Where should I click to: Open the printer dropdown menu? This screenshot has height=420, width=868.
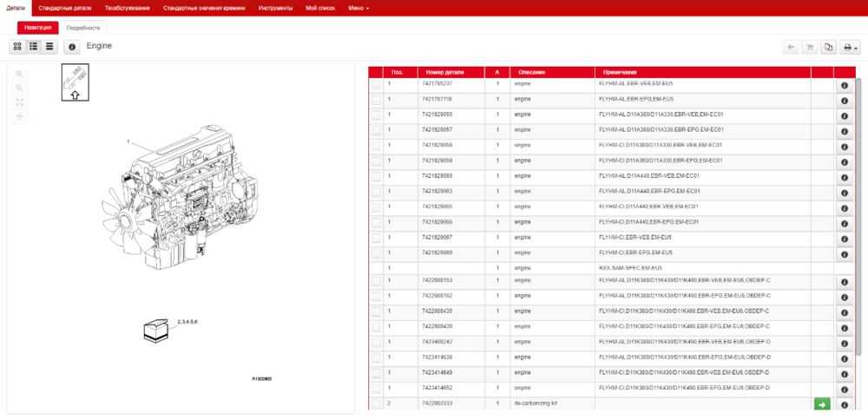pyautogui.click(x=851, y=48)
